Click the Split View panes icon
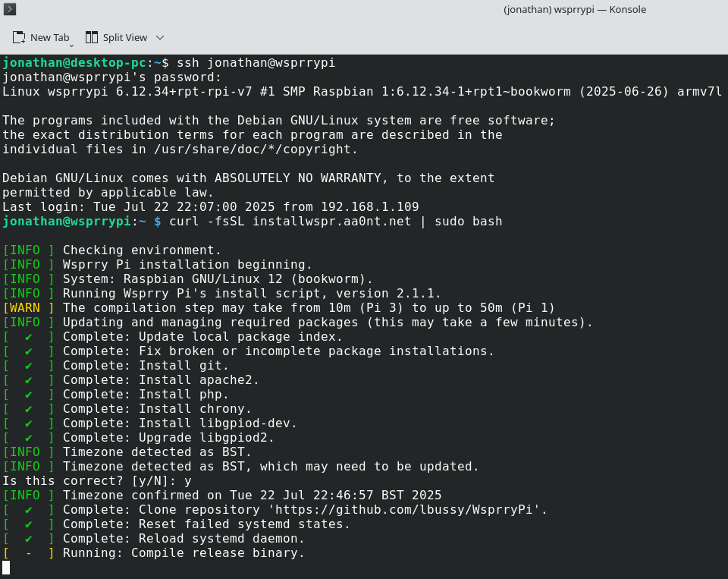The image size is (728, 579). pyautogui.click(x=92, y=38)
